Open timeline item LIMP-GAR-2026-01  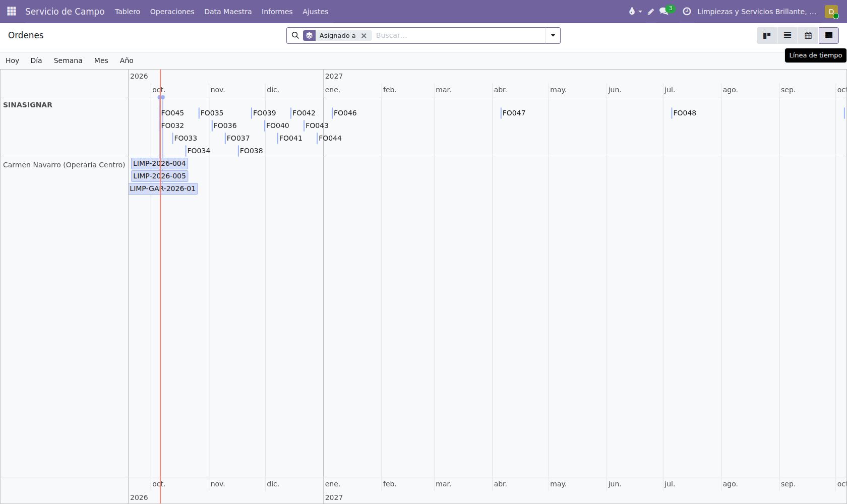[x=163, y=188]
